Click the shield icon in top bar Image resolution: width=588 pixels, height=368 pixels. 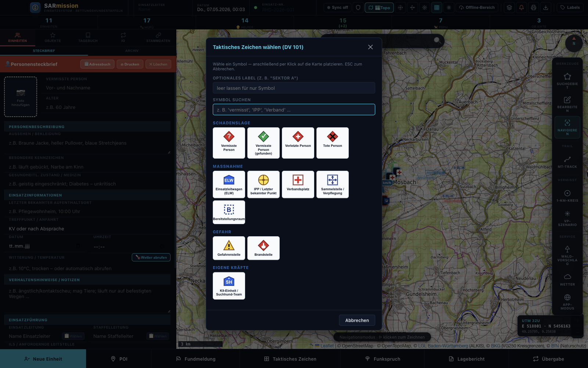(x=358, y=7)
